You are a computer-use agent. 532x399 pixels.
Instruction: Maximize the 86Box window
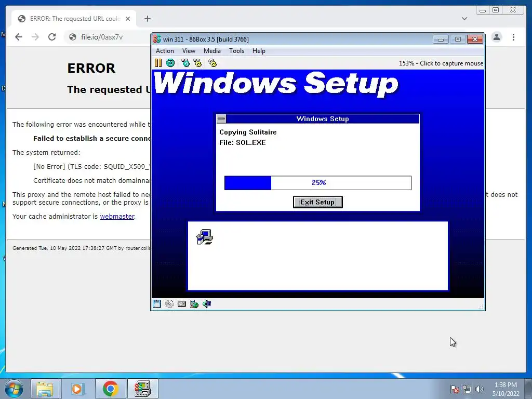click(458, 39)
